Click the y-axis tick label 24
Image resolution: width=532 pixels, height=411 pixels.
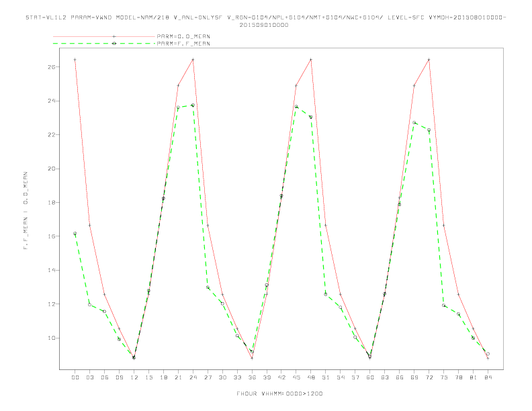click(x=52, y=101)
